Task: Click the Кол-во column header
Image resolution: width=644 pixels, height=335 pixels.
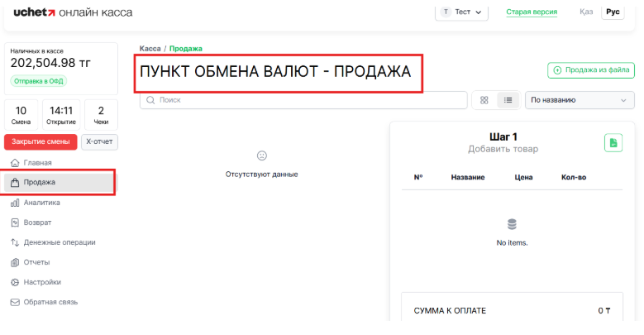Action: [574, 178]
